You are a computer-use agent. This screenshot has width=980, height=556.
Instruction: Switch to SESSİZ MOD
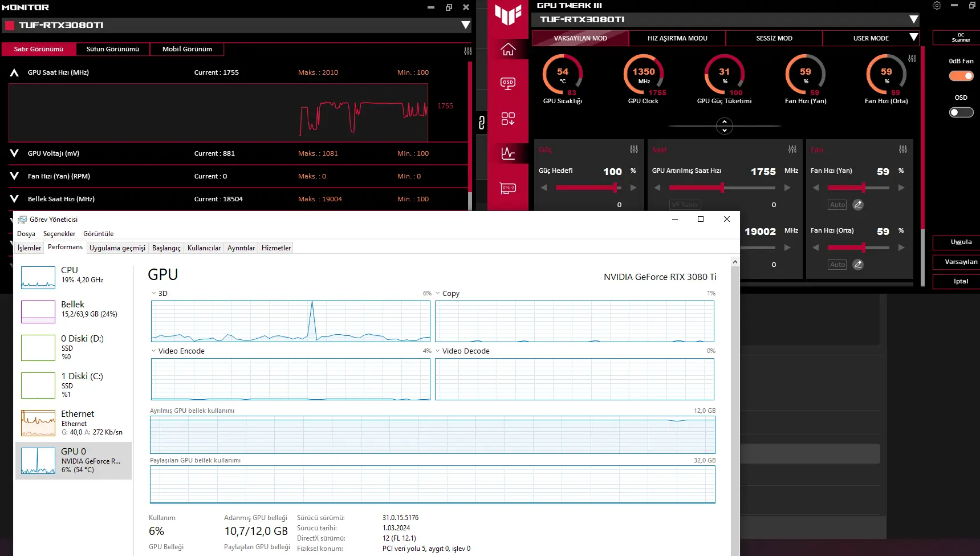point(774,38)
